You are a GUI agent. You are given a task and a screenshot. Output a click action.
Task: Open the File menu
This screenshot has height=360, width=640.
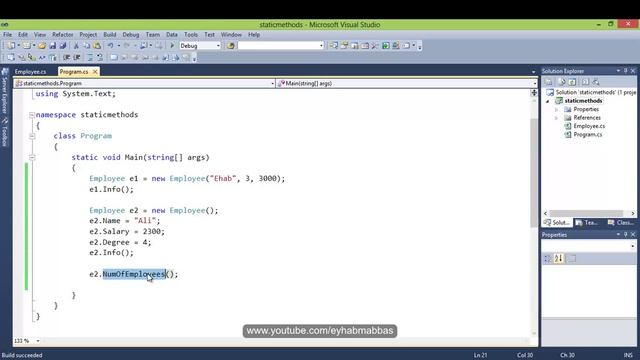(x=7, y=35)
